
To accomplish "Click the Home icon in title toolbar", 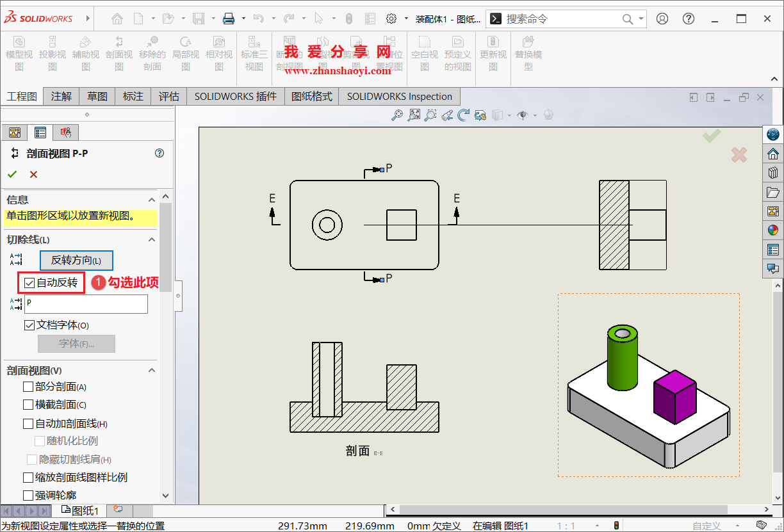I will (x=116, y=19).
